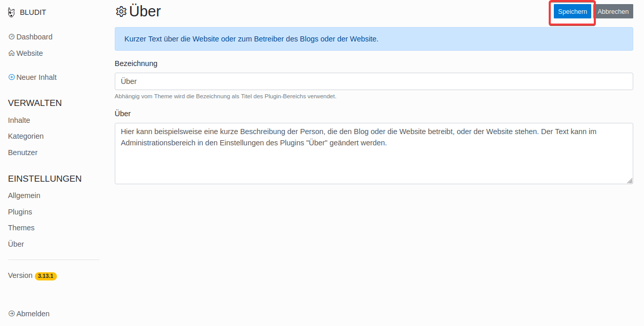Save settings with the Speichern button
Image resolution: width=644 pixels, height=326 pixels.
point(572,12)
